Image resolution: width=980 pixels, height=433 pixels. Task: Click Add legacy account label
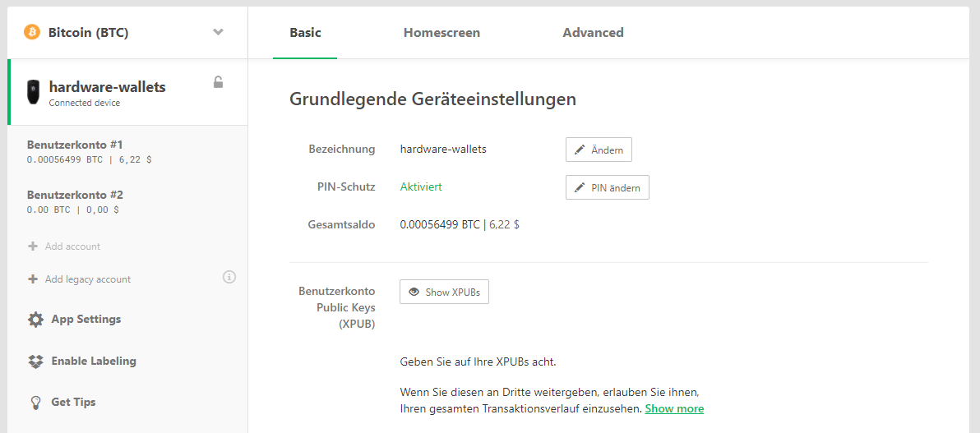[88, 279]
